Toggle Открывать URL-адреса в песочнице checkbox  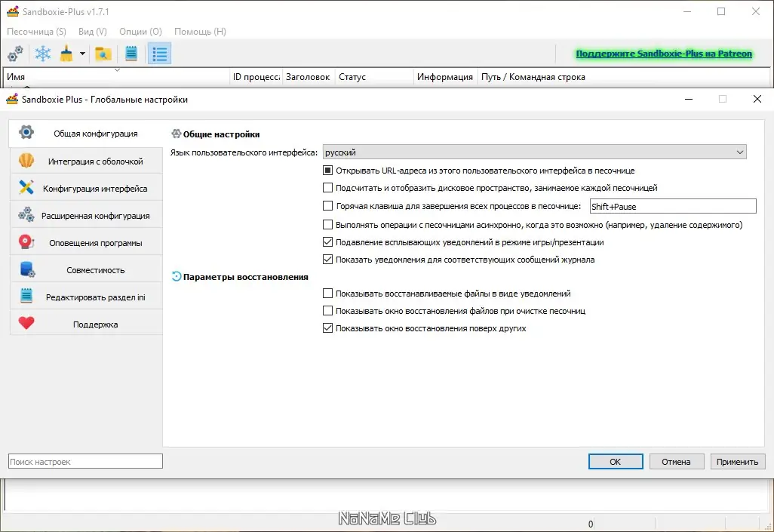[x=327, y=171]
